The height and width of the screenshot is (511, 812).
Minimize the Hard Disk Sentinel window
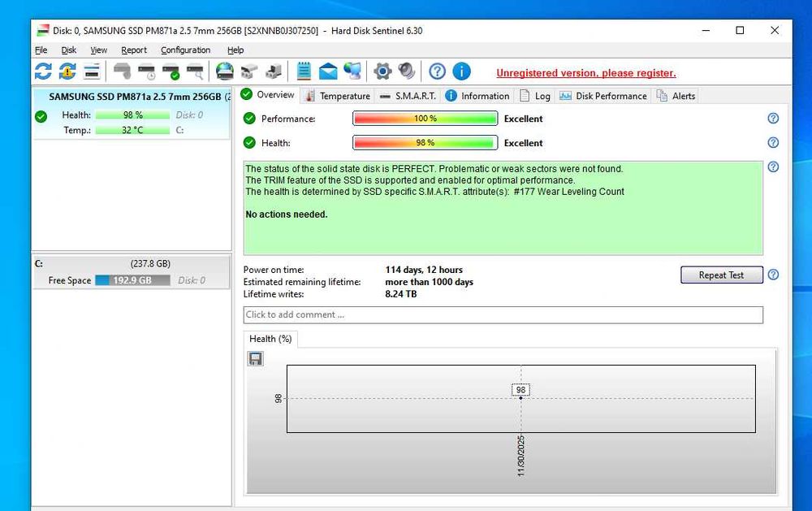[706, 31]
